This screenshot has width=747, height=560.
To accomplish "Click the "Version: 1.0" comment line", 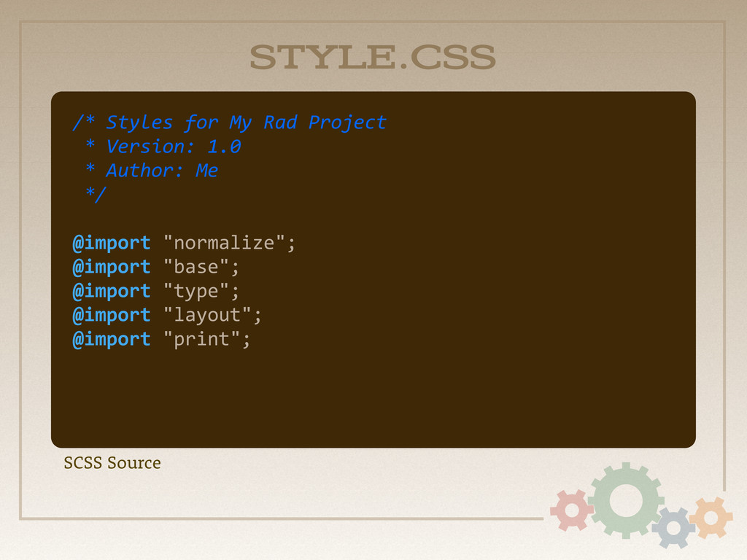I will (163, 147).
